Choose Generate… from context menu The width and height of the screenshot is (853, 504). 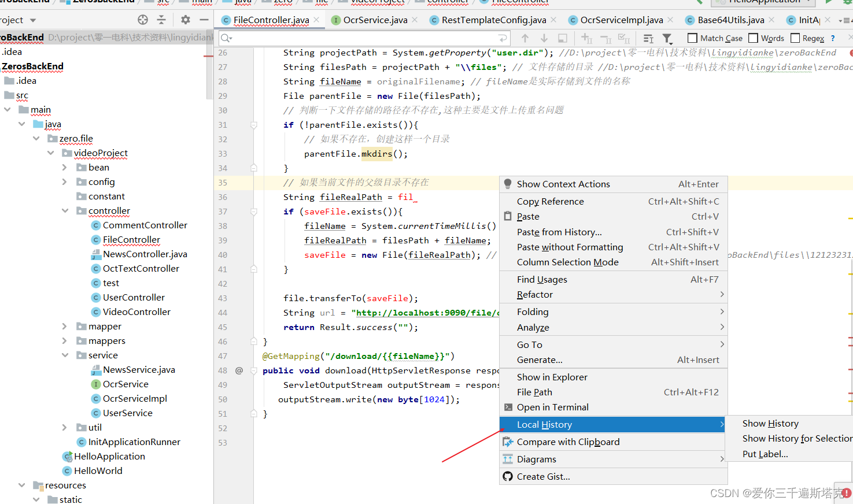(x=614, y=360)
